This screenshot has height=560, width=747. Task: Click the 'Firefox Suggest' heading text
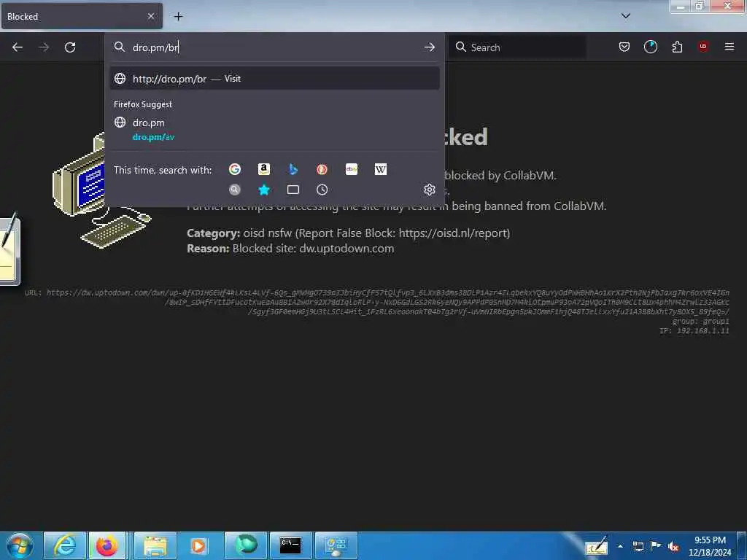[x=143, y=104]
